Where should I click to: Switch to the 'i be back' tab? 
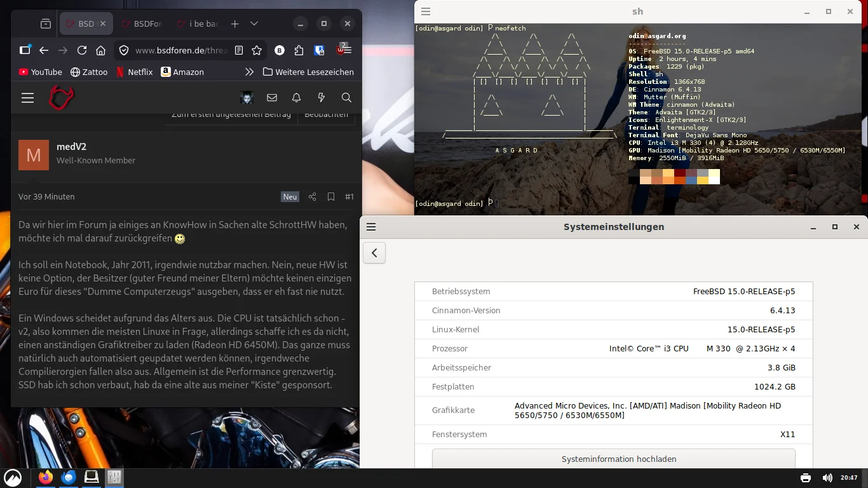(x=198, y=24)
